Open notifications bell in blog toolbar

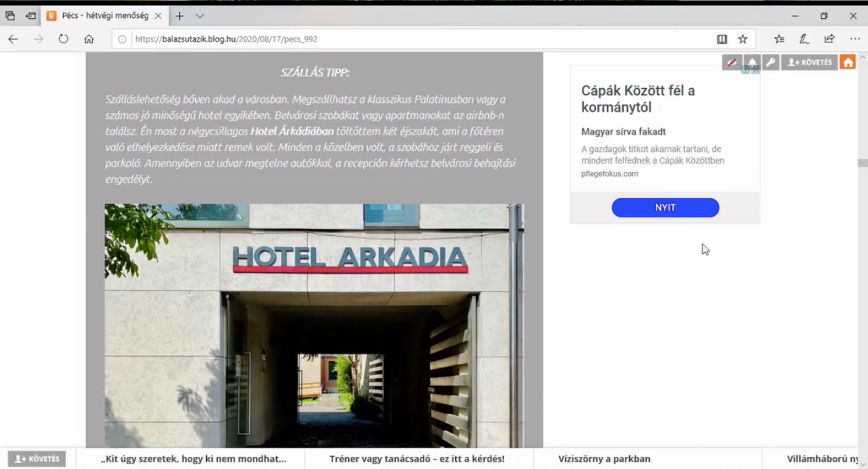(x=752, y=62)
